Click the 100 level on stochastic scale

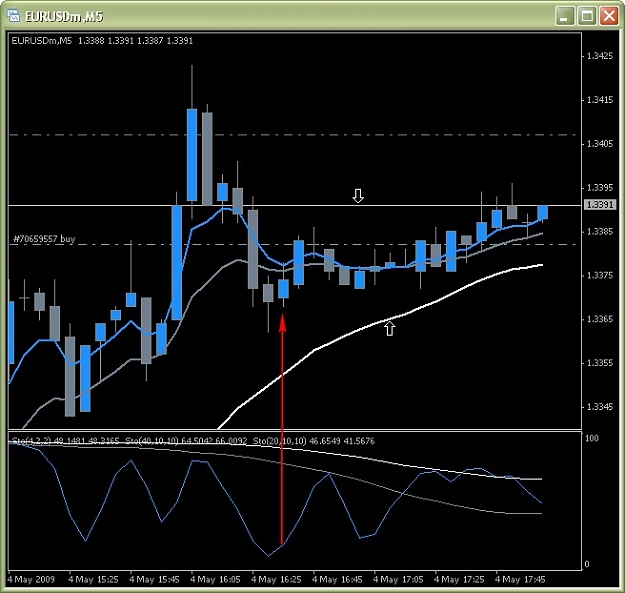pyautogui.click(x=592, y=438)
